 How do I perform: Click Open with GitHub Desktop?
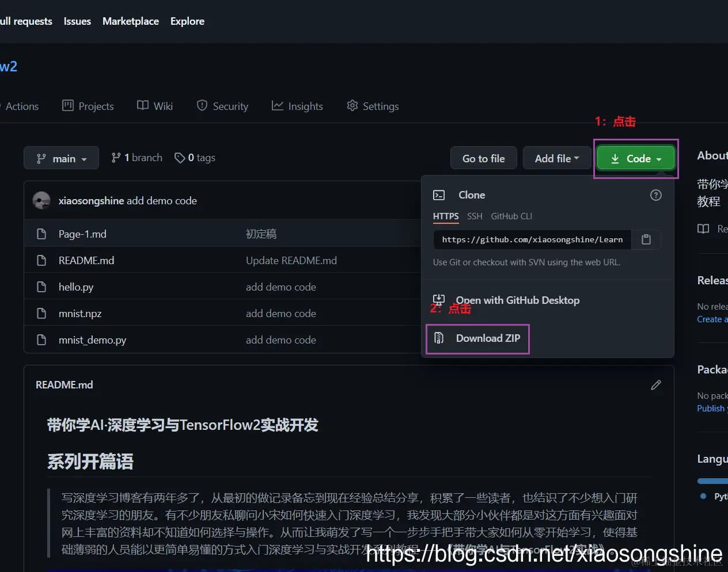518,300
